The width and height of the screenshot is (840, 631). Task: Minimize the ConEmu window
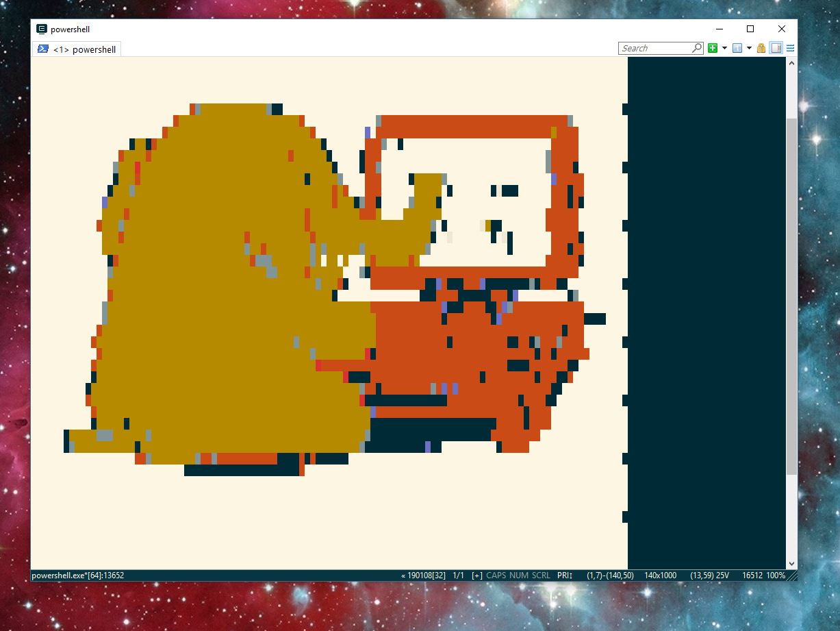click(x=720, y=29)
